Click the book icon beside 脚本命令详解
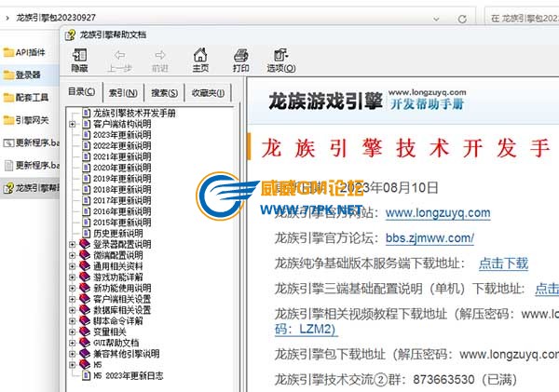 tap(85, 320)
